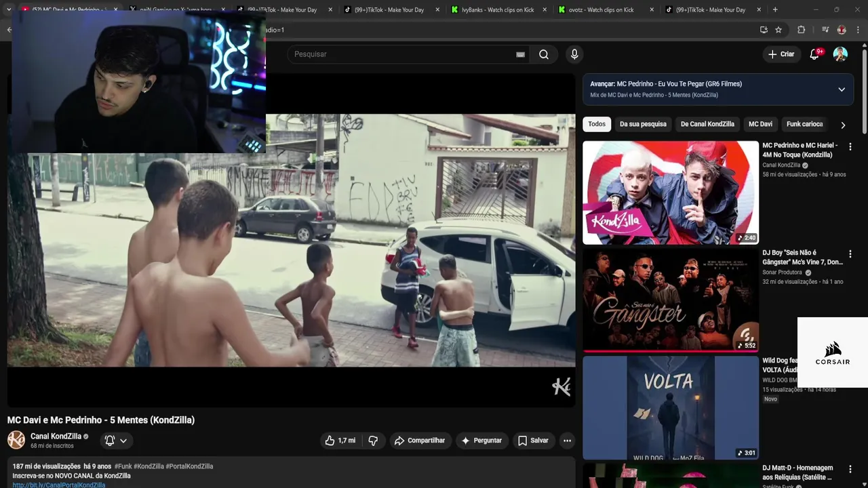Click the #PortalKondZilla hashtag
Image resolution: width=868 pixels, height=488 pixels.
coord(189,466)
